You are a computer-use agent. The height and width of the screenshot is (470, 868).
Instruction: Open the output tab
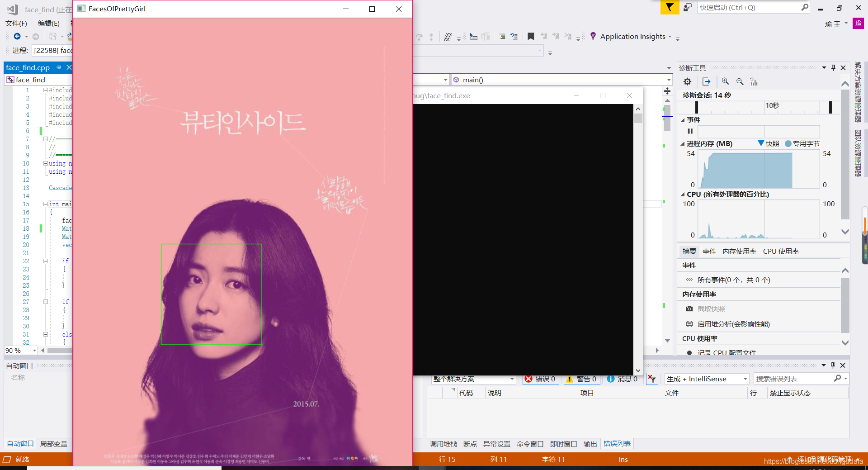click(x=590, y=444)
